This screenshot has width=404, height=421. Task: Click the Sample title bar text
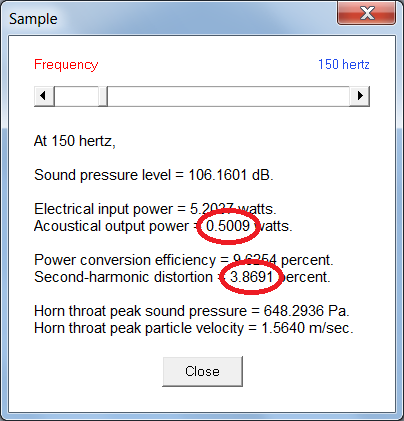pyautogui.click(x=33, y=19)
